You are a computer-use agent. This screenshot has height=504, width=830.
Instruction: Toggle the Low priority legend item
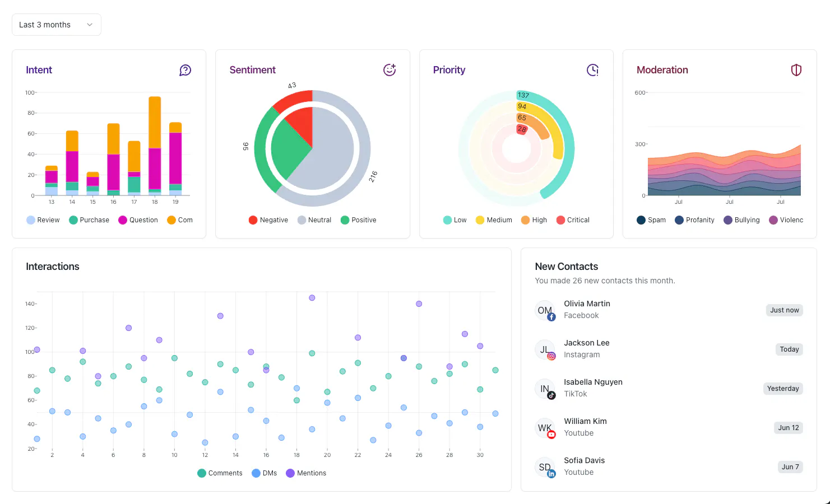point(455,220)
